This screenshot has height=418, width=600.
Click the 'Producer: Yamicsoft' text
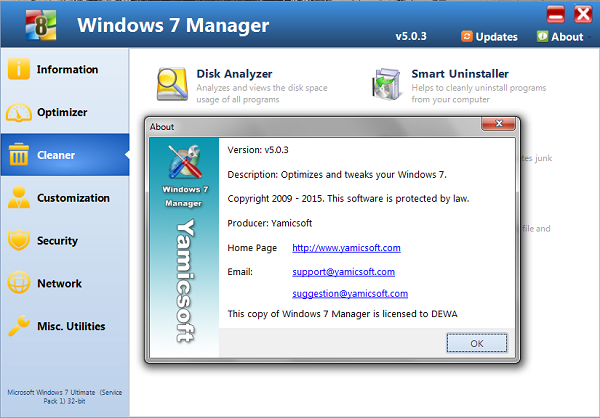pos(270,223)
